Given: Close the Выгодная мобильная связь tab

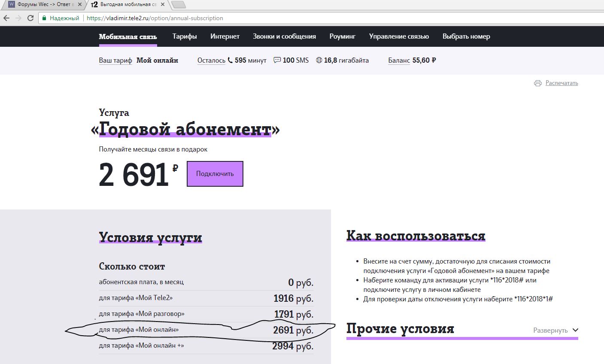Looking at the screenshot, I should pyautogui.click(x=162, y=4).
